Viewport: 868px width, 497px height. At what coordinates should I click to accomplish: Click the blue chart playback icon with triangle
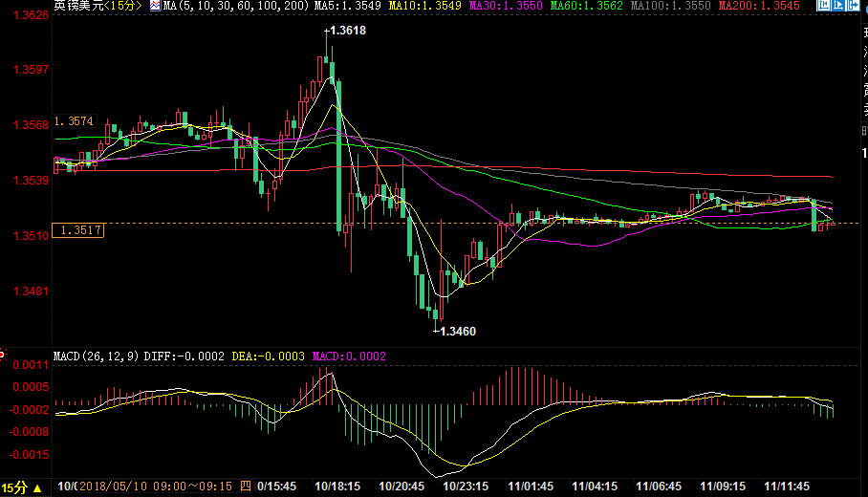coord(838,6)
